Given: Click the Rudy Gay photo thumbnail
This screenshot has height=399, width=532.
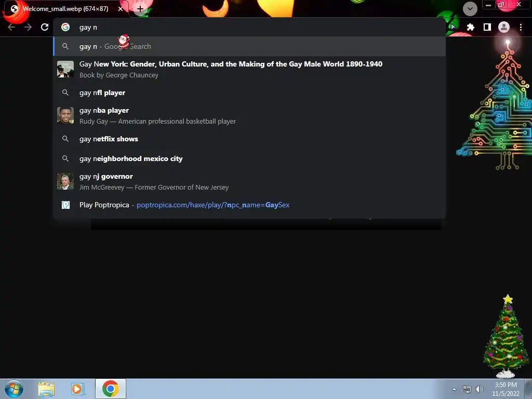Looking at the screenshot, I should pyautogui.click(x=65, y=115).
